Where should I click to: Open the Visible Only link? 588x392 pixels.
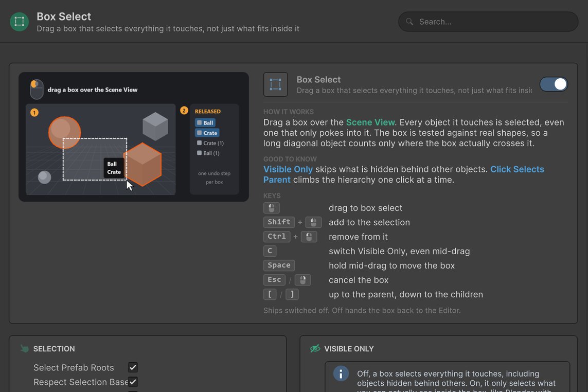point(288,169)
